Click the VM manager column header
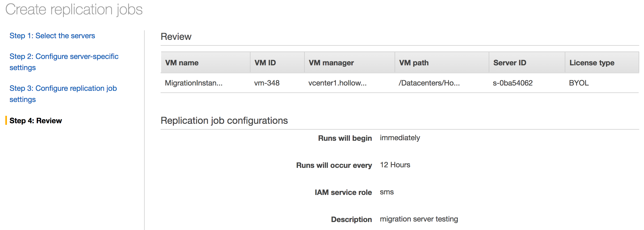 tap(331, 63)
